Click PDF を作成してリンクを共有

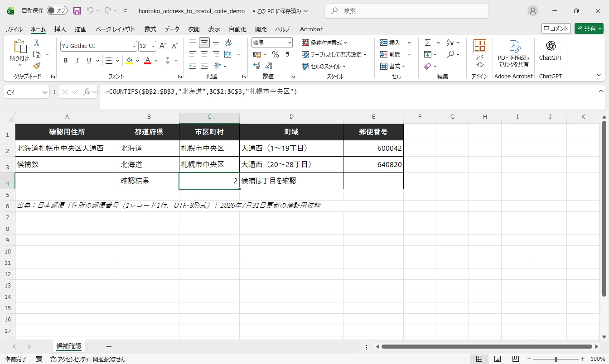click(513, 53)
